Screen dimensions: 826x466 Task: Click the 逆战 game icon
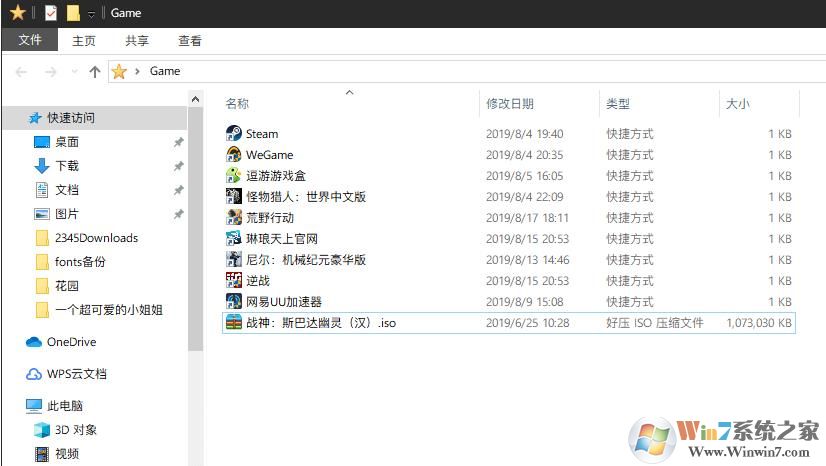[x=233, y=280]
